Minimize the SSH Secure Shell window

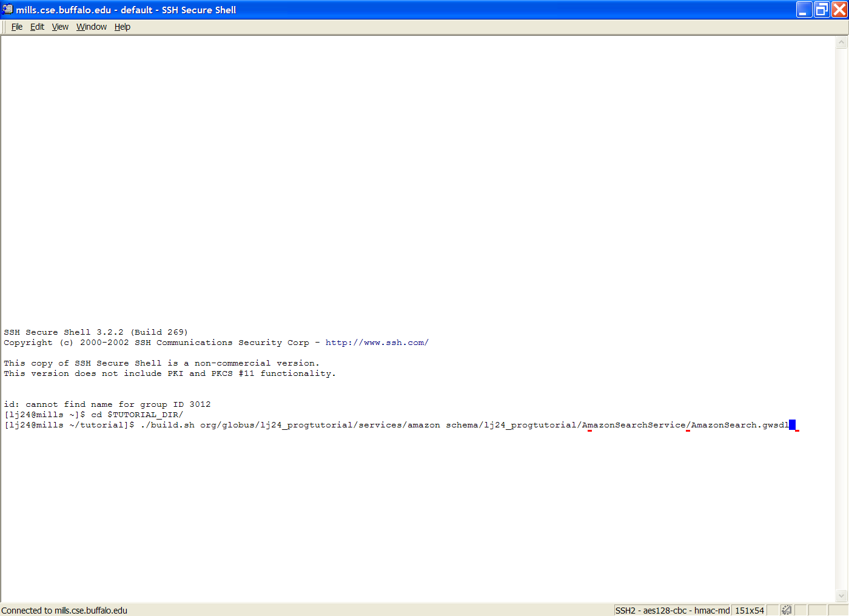(804, 10)
